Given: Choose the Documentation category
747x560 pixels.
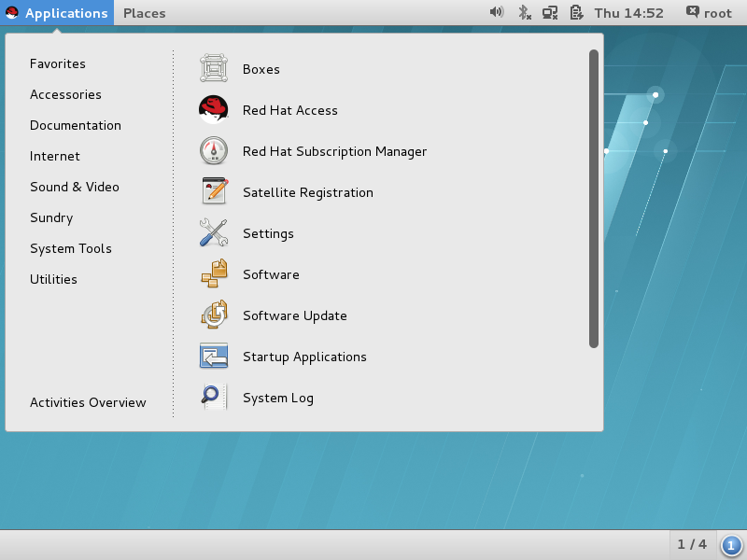Looking at the screenshot, I should pyautogui.click(x=76, y=125).
